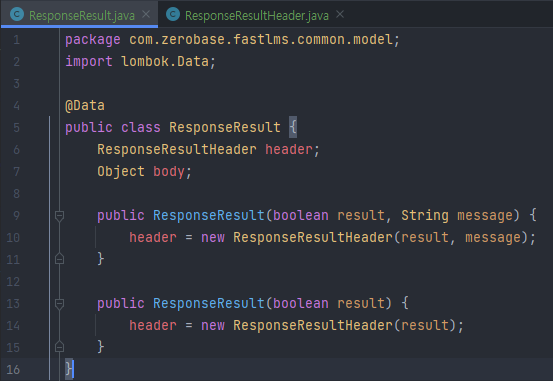Click the 'class' keyword on line 5
The image size is (553, 381).
coord(141,127)
